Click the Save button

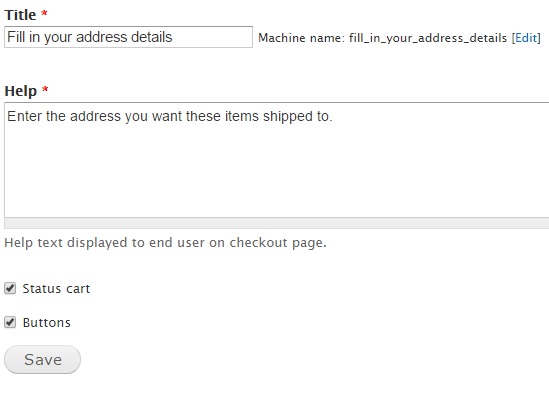click(x=42, y=359)
